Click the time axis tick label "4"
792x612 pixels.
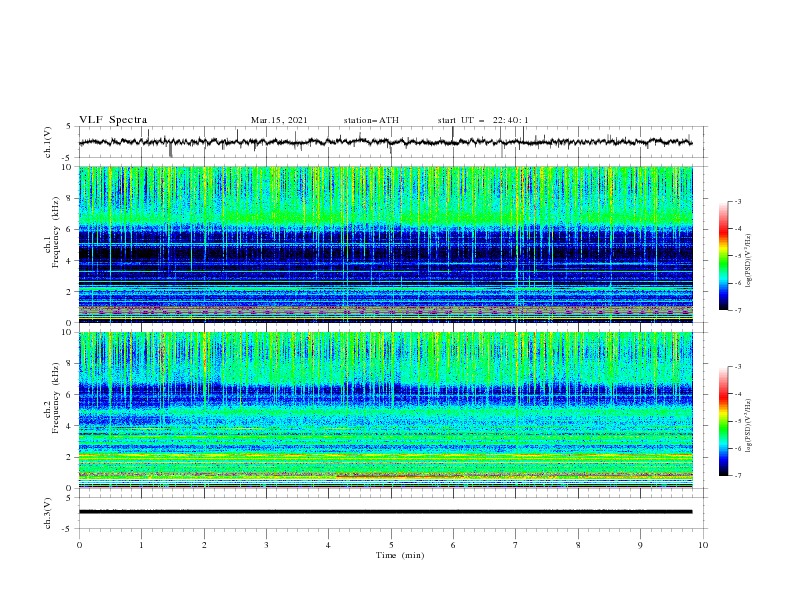(328, 545)
